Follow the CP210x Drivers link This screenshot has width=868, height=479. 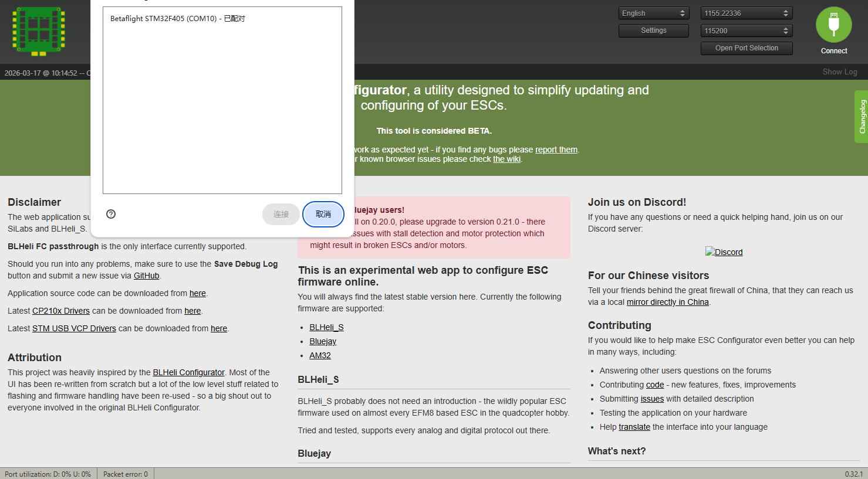click(61, 311)
